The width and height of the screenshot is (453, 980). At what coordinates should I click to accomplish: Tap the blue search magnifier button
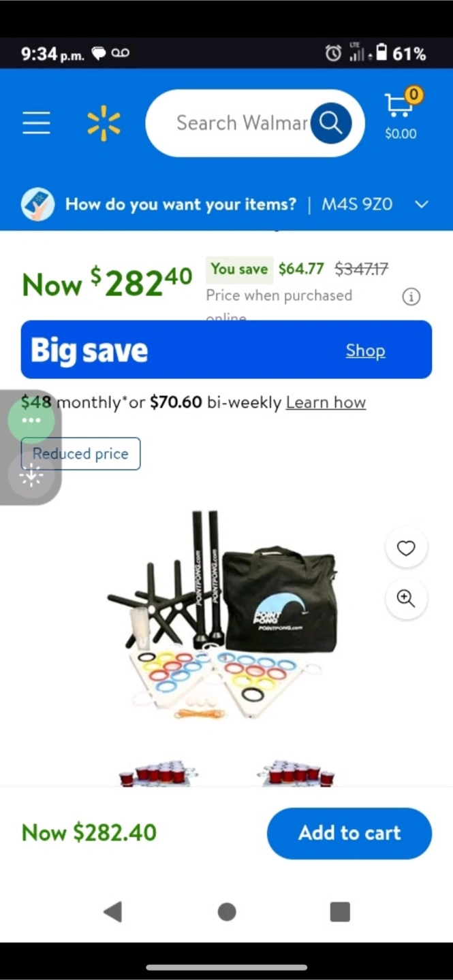[331, 123]
